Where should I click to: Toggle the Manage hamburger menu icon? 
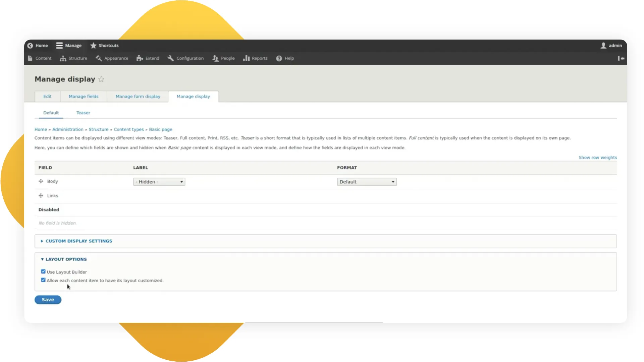pos(59,46)
